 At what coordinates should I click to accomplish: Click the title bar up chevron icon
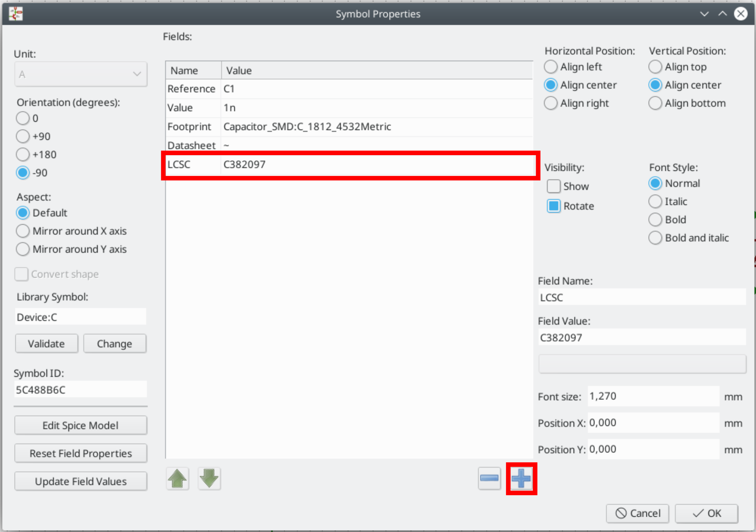click(722, 14)
